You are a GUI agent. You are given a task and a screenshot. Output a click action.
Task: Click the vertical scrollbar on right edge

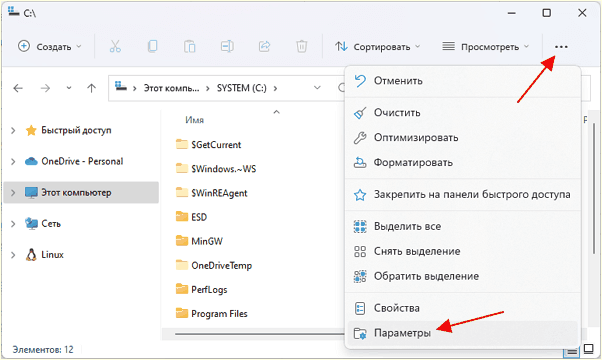[x=594, y=188]
